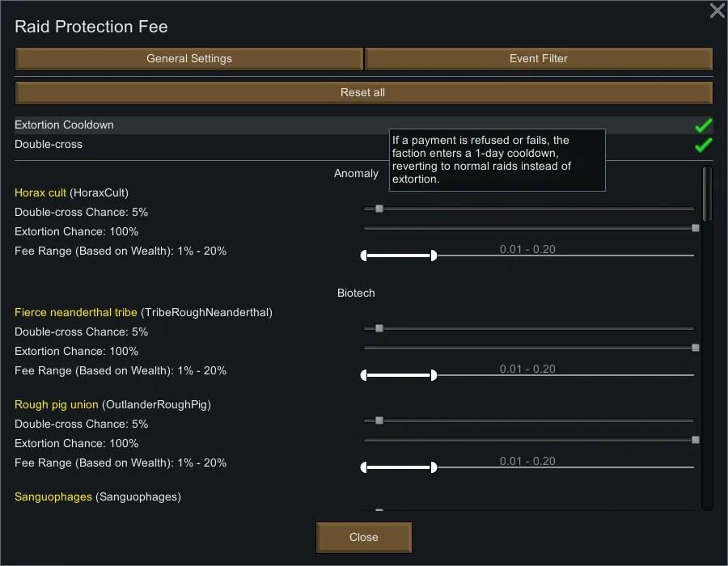
Task: Click Rough pig union Fee Range minimum handle
Action: 364,467
